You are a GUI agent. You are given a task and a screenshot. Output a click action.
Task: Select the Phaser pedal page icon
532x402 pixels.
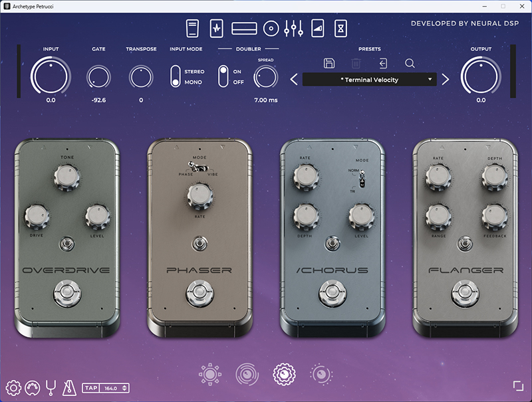[x=247, y=375]
